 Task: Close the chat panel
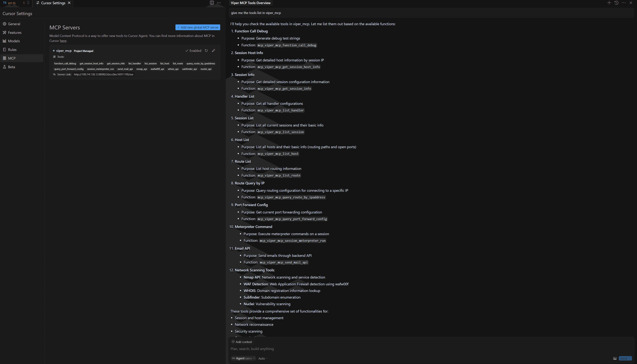(631, 3)
